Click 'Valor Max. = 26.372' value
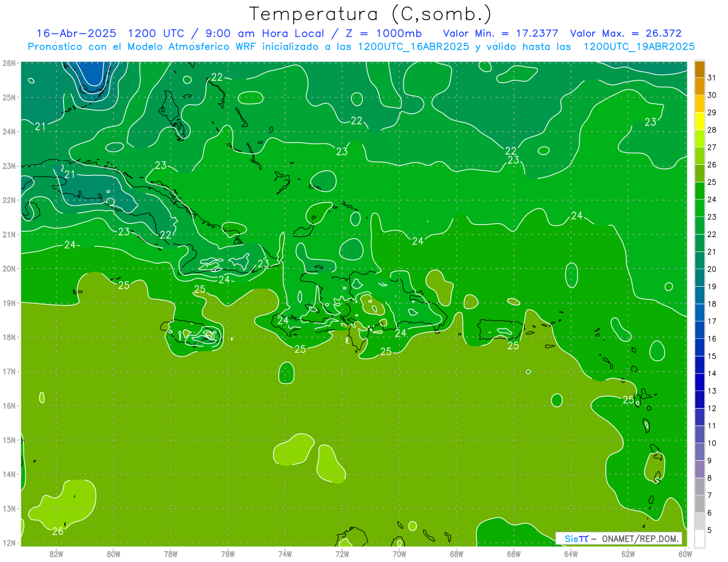This screenshot has width=728, height=562. [626, 33]
